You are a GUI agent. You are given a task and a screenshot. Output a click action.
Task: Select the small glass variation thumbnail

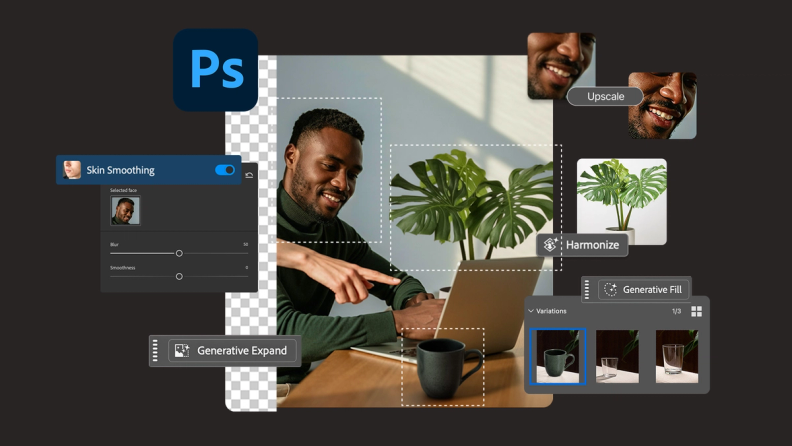click(x=617, y=357)
